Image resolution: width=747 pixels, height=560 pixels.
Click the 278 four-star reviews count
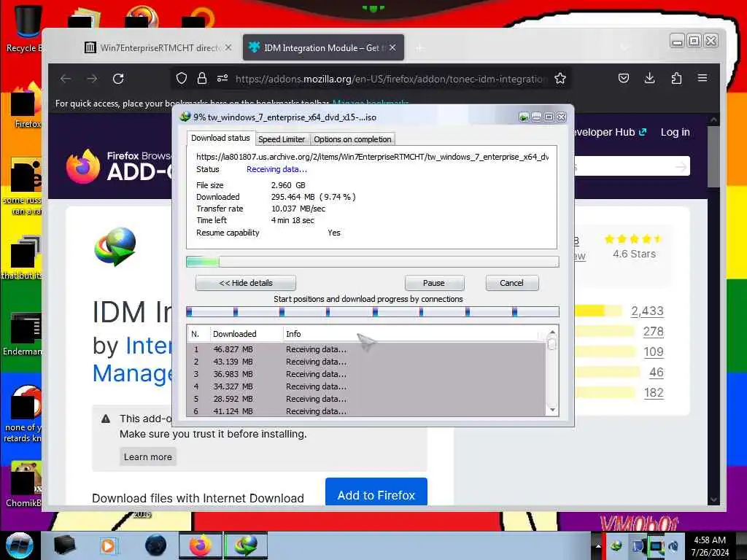tap(653, 332)
